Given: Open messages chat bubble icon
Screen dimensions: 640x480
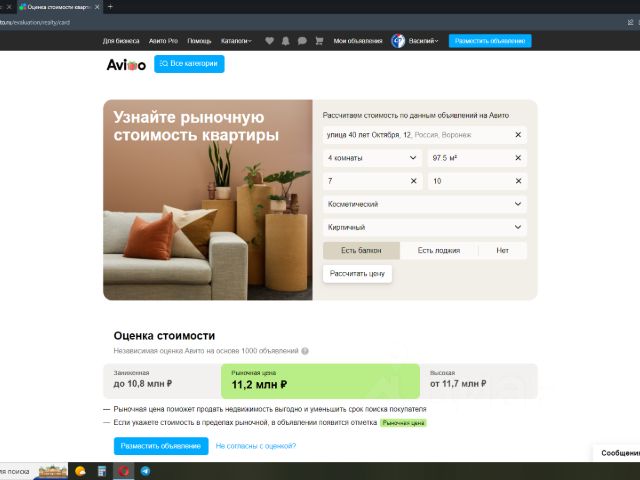Looking at the screenshot, I should (x=302, y=41).
